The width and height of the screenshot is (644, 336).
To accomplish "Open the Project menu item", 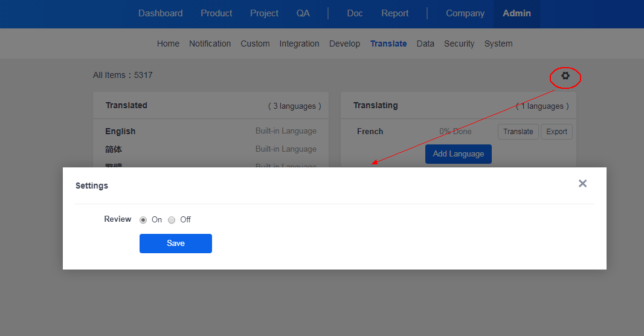I will click(264, 13).
